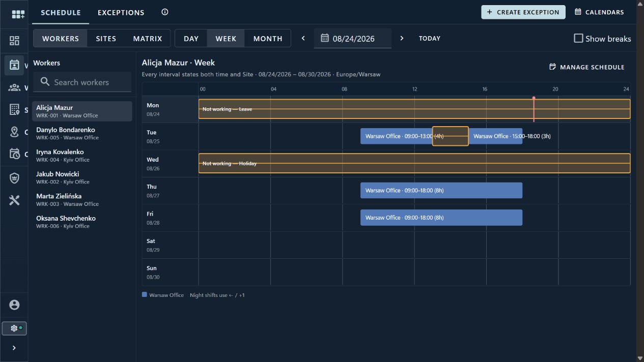Select worker Alicja Mazur
Viewport: 644px width, 362px height.
82,111
